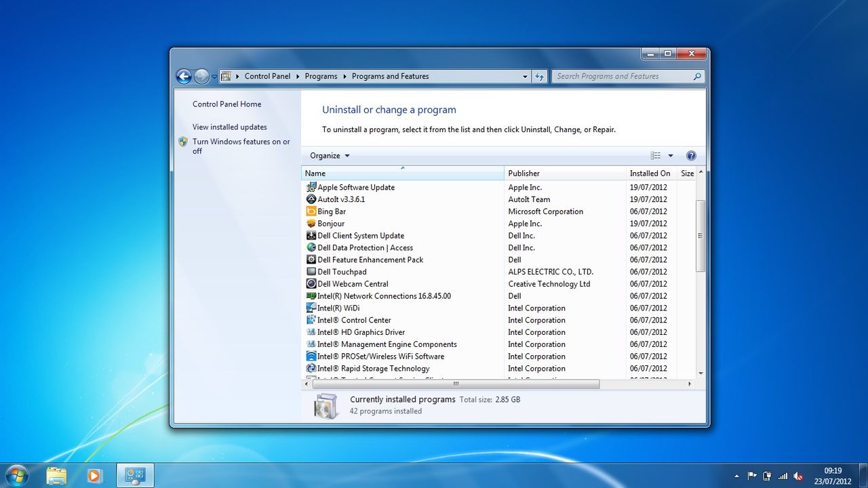Click the Dell Touchpad program icon
The image size is (868, 488).
pos(311,272)
